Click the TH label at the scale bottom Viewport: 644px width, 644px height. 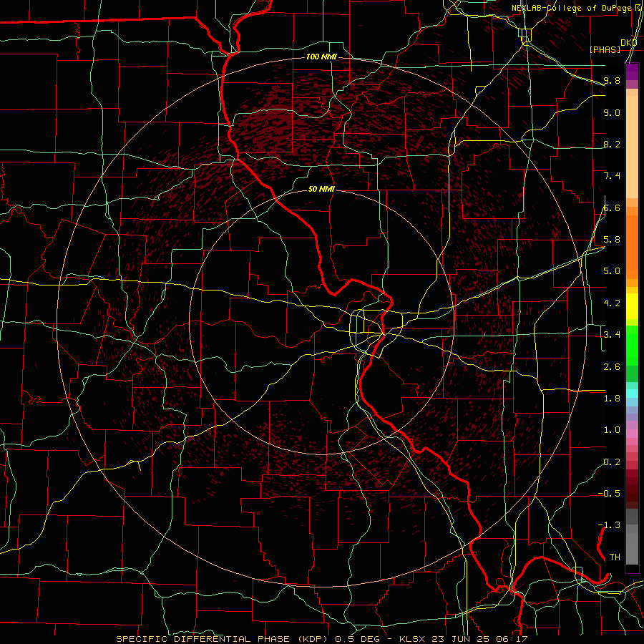pos(615,557)
